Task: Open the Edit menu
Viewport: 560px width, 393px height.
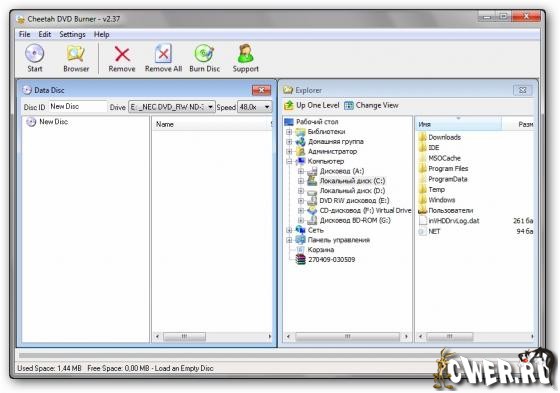Action: point(45,34)
